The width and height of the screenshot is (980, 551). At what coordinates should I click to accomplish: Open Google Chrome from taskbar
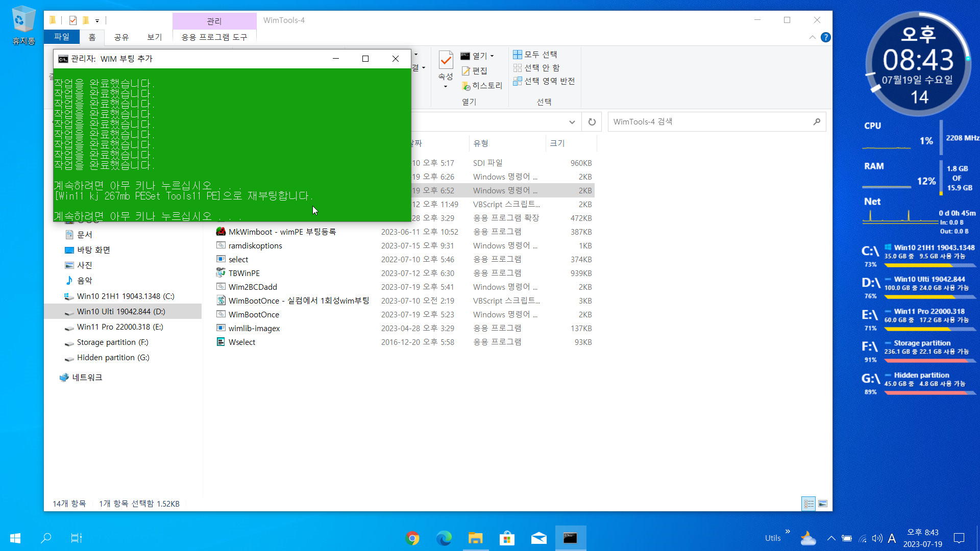412,538
